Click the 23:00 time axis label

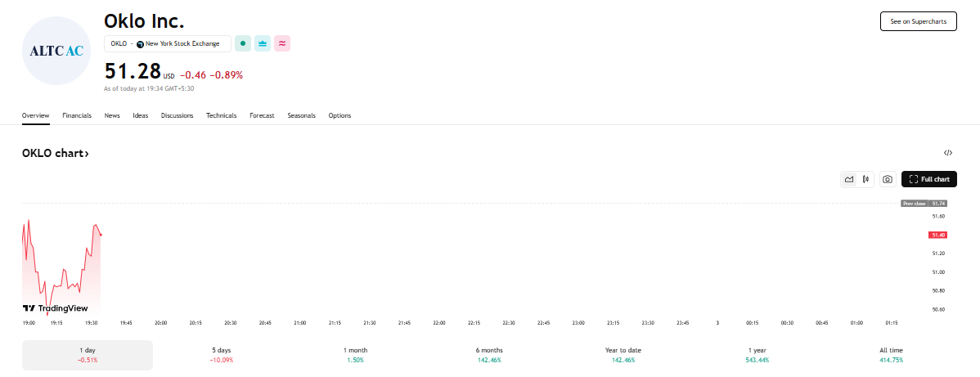[578, 322]
